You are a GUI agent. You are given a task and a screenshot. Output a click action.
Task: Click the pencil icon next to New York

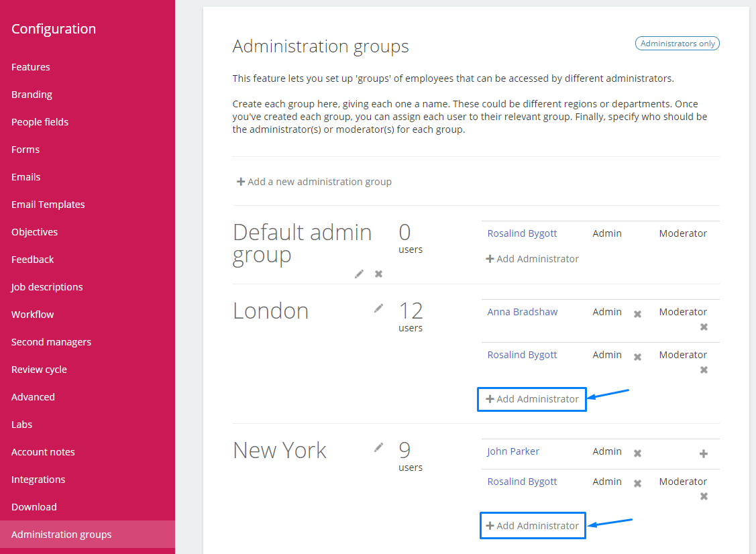click(x=378, y=447)
